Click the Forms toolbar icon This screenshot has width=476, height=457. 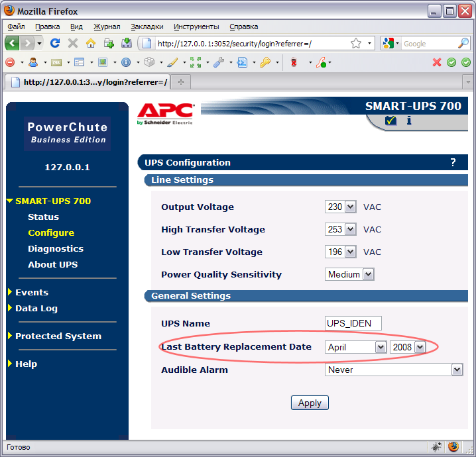coord(80,62)
